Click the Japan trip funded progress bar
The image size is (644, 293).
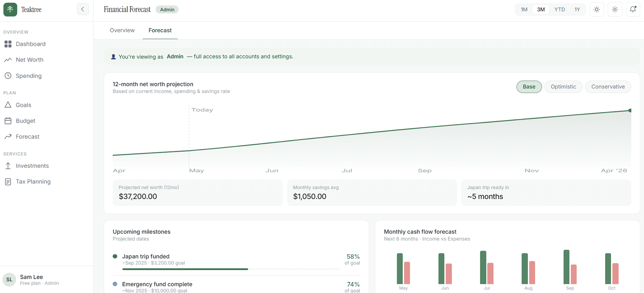[x=231, y=269]
